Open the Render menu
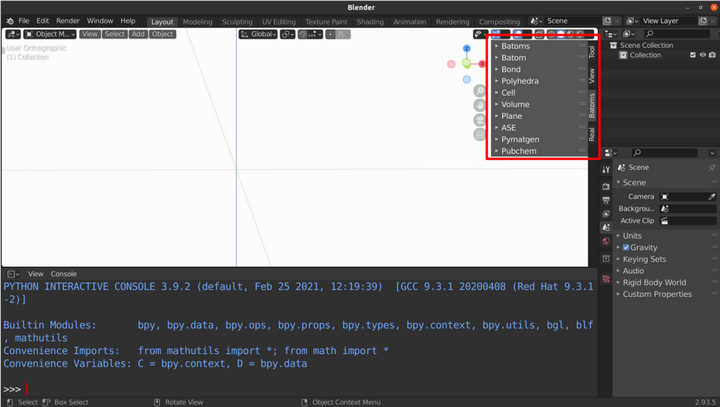This screenshot has height=407, width=720. 68,21
